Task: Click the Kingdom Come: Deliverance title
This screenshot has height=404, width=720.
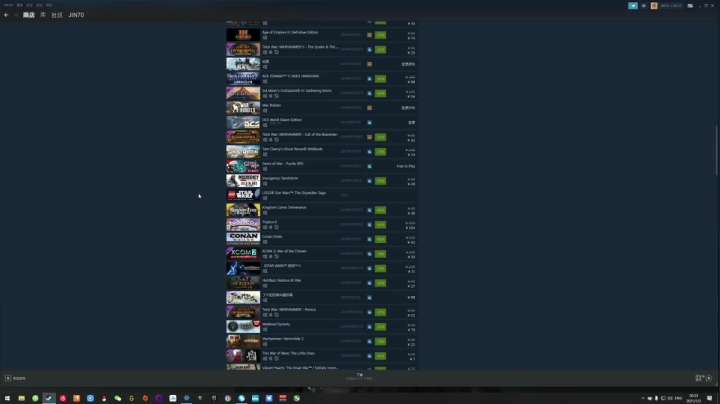Action: coord(284,208)
